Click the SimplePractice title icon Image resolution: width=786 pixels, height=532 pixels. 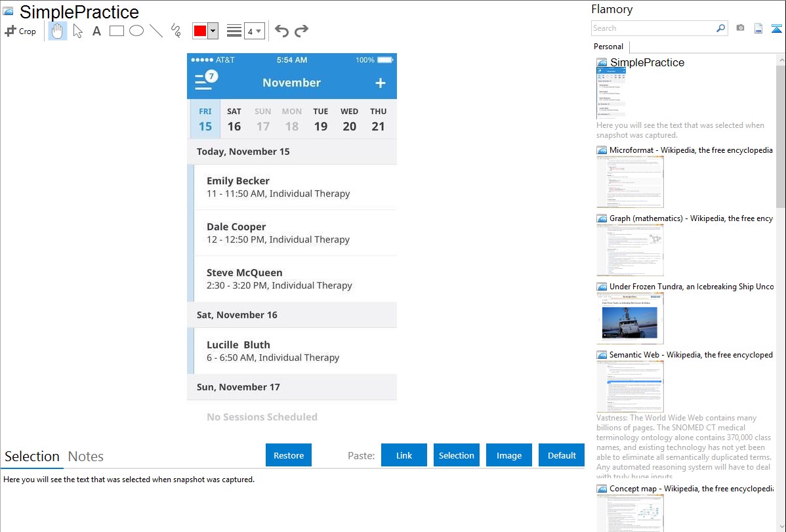click(8, 11)
